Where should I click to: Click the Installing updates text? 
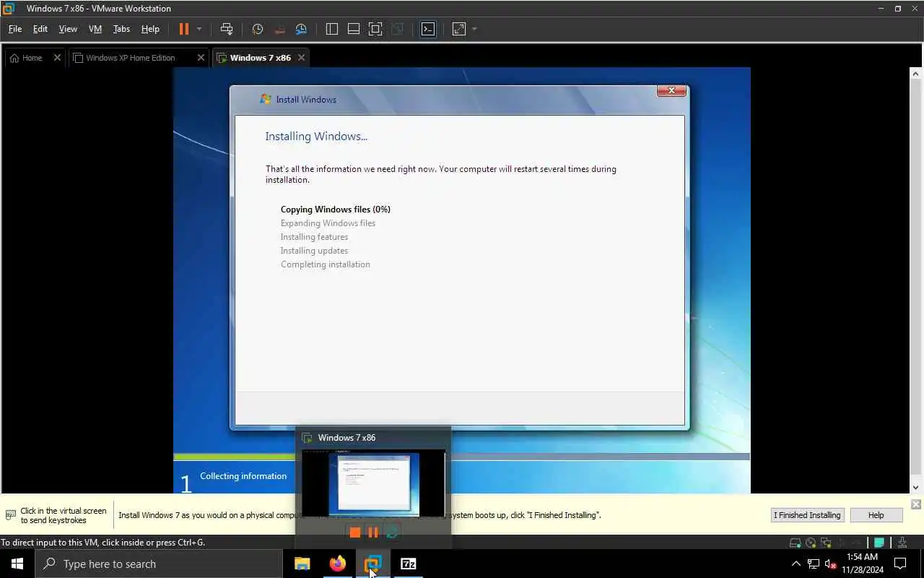[x=314, y=251]
